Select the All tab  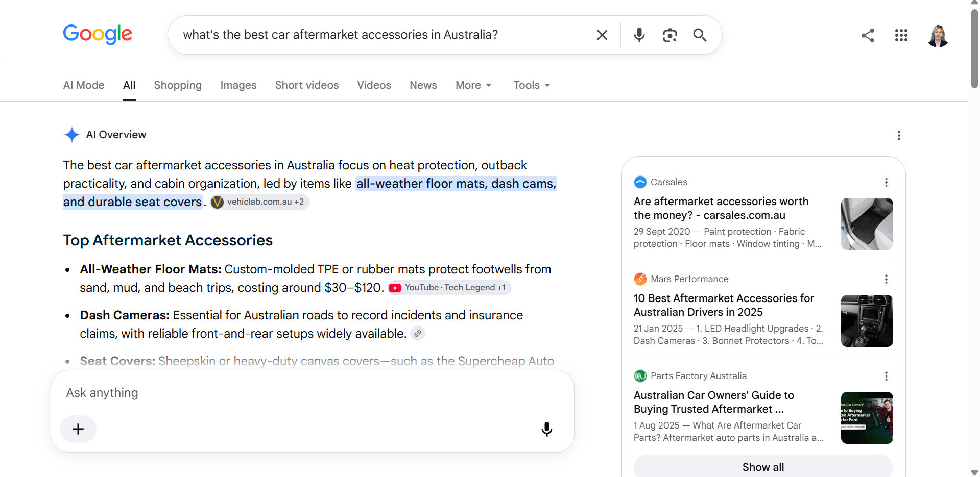tap(129, 85)
